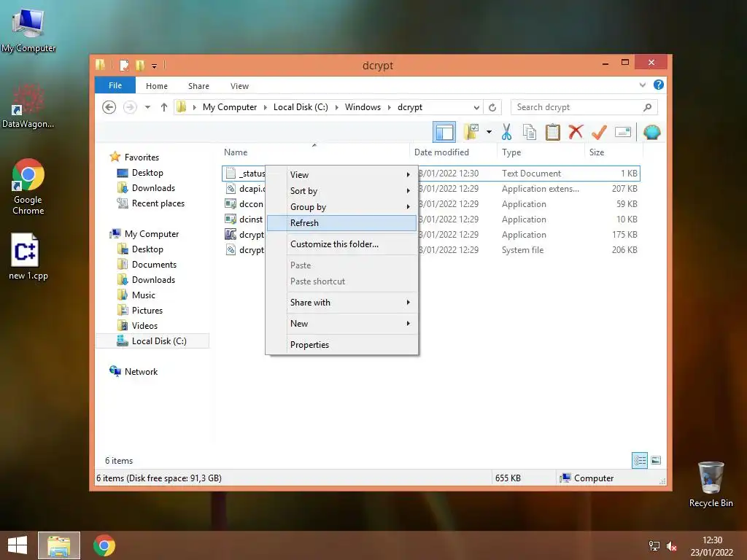Select the dccon application file
The width and height of the screenshot is (747, 560).
click(244, 204)
